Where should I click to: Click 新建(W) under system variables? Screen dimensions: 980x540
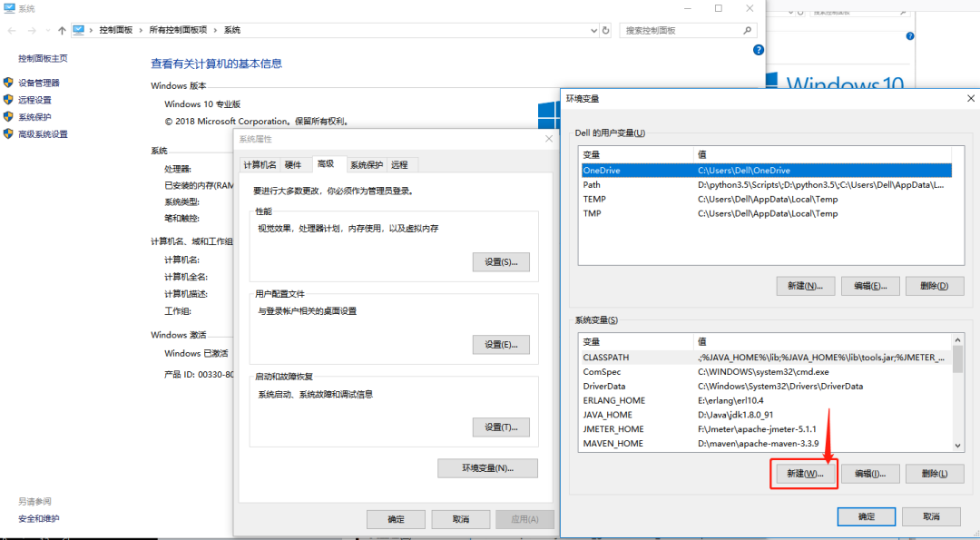pos(804,474)
